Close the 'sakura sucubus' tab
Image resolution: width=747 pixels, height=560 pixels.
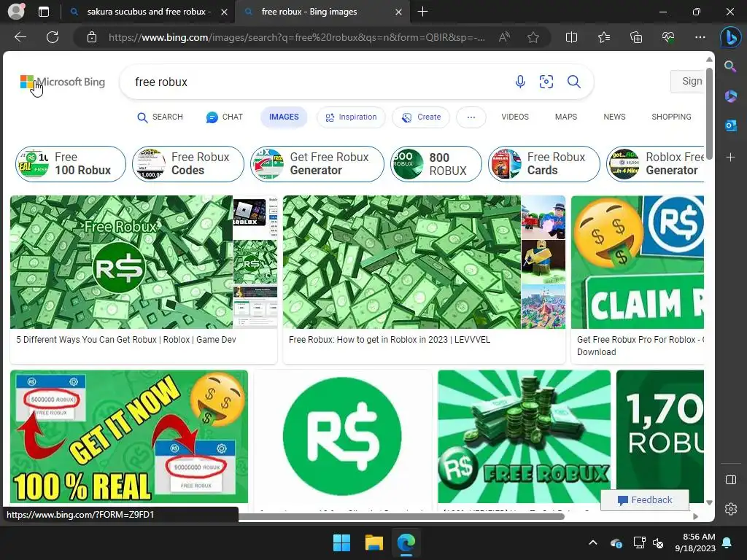pyautogui.click(x=224, y=12)
